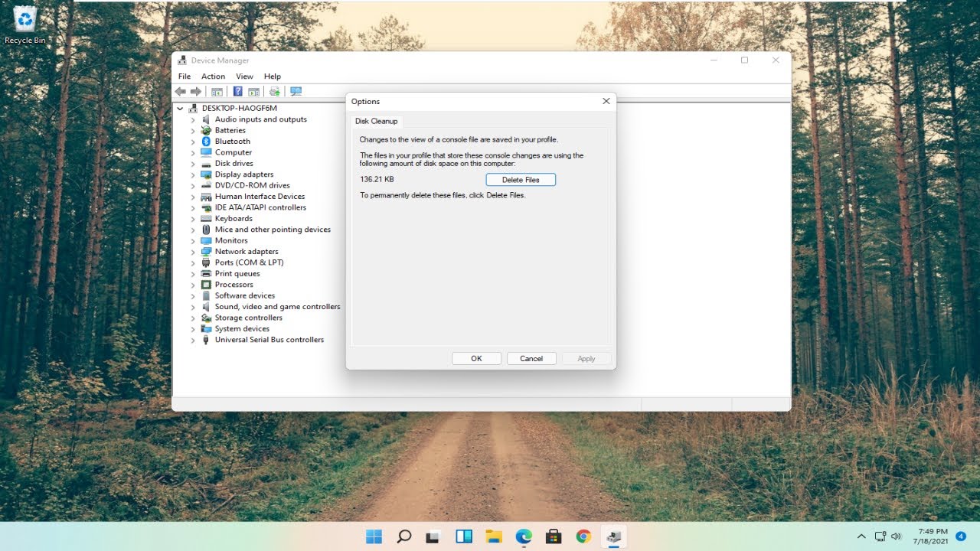The image size is (980, 551).
Task: Click the Back arrow in Device Manager toolbar
Action: pos(181,91)
